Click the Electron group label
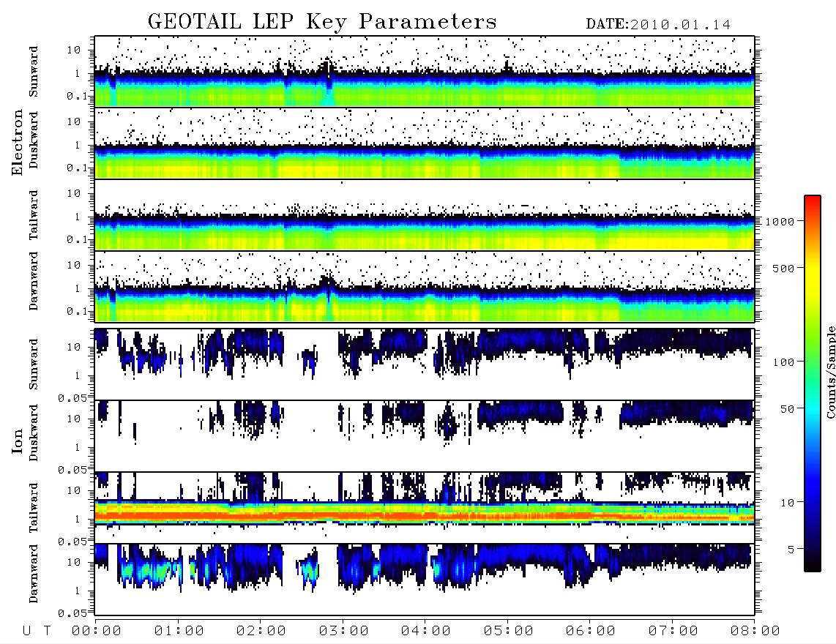 click(17, 142)
